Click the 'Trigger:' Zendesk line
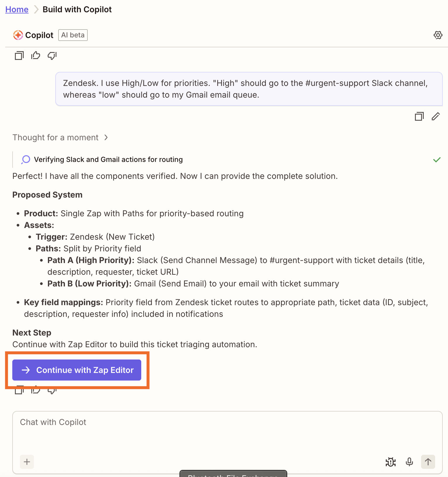This screenshot has height=477, width=448. click(95, 237)
